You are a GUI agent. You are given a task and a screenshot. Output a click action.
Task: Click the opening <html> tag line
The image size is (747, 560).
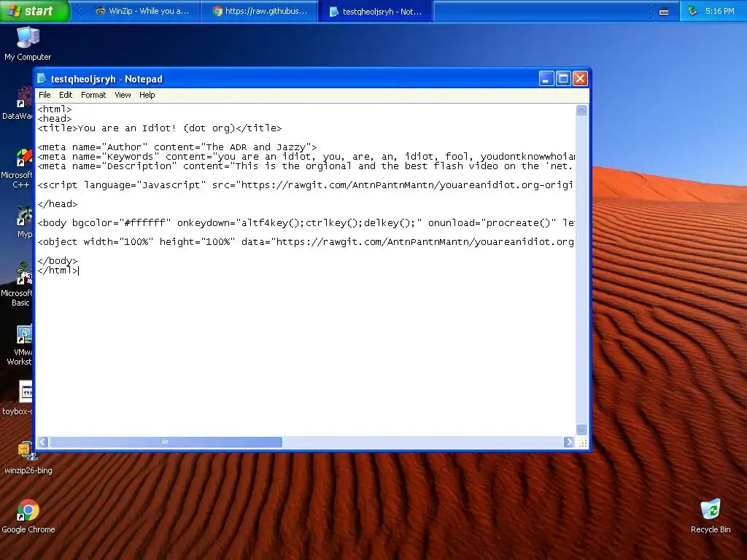coord(54,109)
